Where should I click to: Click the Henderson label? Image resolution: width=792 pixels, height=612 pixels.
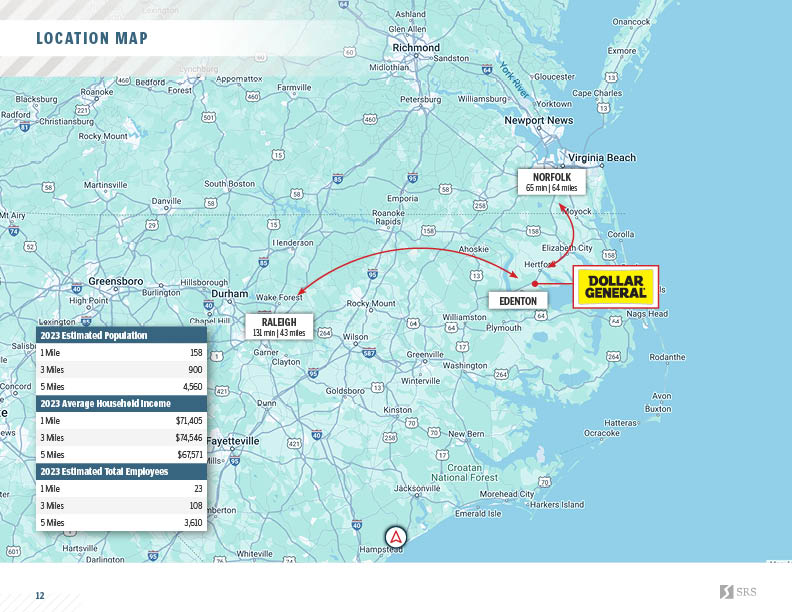point(293,243)
